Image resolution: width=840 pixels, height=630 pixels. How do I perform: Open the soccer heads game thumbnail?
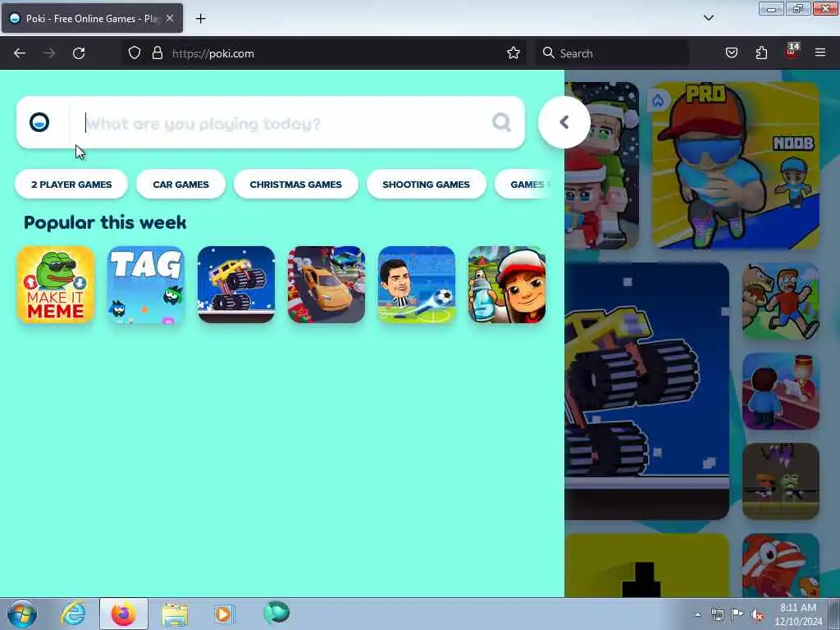[416, 285]
